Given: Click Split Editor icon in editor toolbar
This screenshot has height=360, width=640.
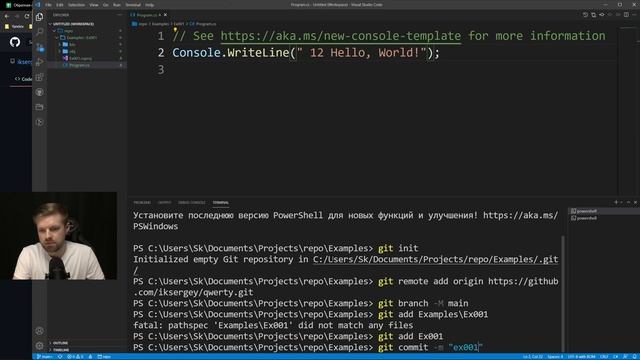Looking at the screenshot, I should pyautogui.click(x=626, y=15).
